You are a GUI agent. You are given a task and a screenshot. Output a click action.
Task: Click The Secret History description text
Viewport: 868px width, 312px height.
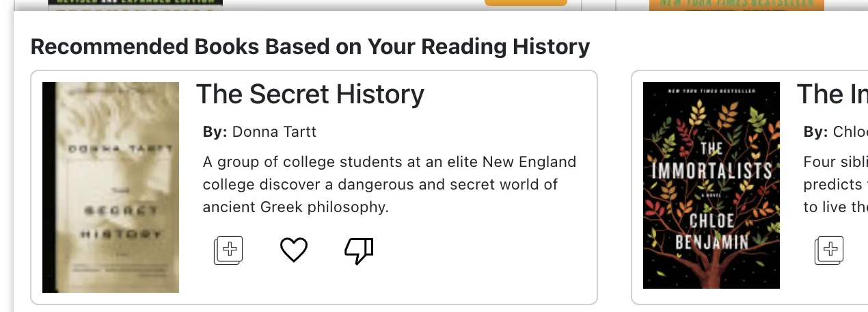point(390,184)
